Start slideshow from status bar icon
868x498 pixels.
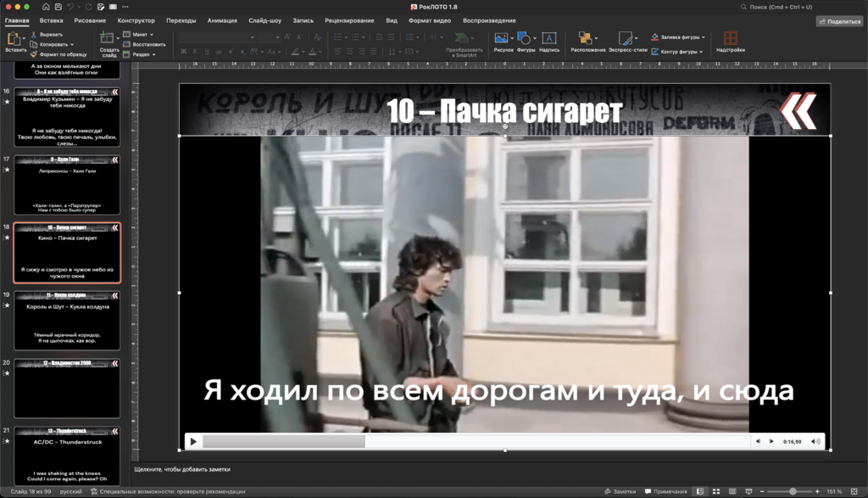(x=748, y=491)
